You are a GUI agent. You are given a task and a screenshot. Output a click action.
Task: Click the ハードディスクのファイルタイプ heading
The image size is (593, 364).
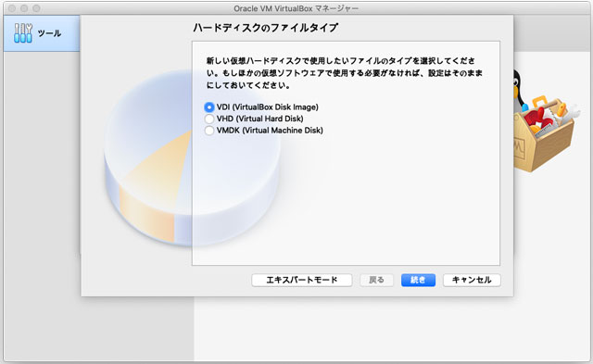pyautogui.click(x=266, y=28)
